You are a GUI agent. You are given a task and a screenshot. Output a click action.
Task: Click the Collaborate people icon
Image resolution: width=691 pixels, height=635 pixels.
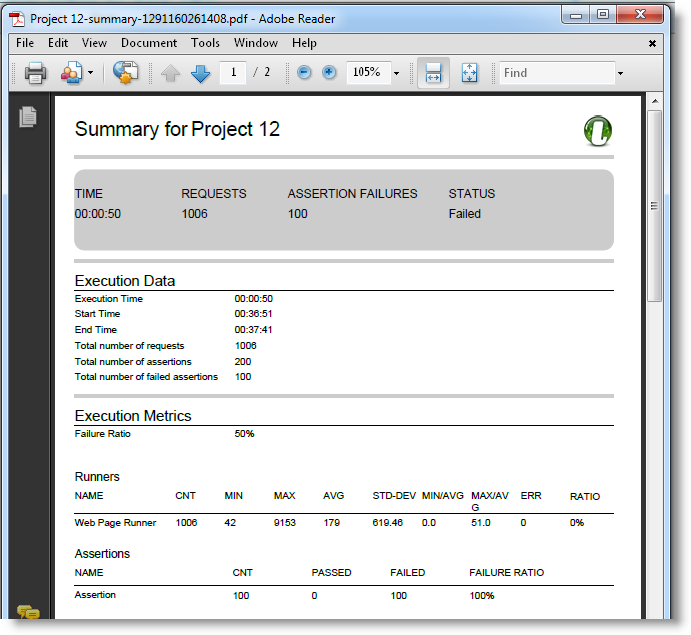tap(71, 73)
